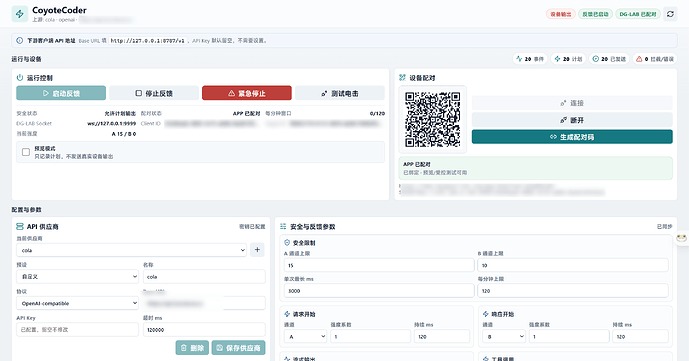Click the 请求开始 强度系数 field

coord(370,336)
